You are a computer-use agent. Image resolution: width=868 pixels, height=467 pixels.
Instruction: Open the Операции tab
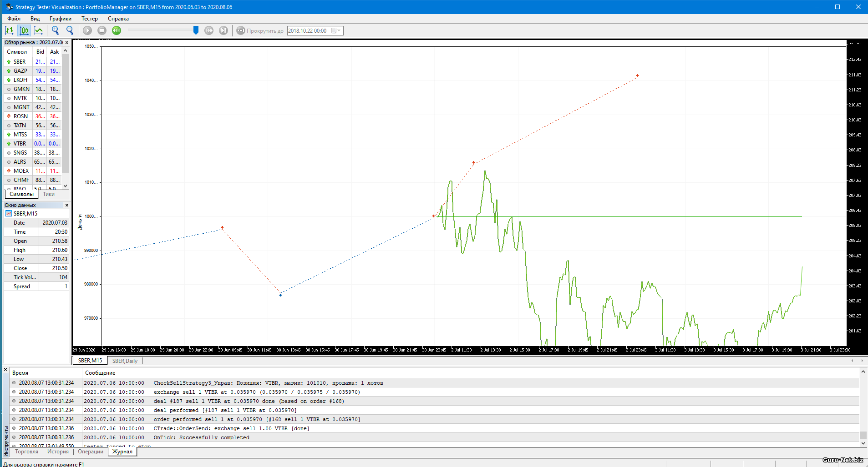point(91,452)
